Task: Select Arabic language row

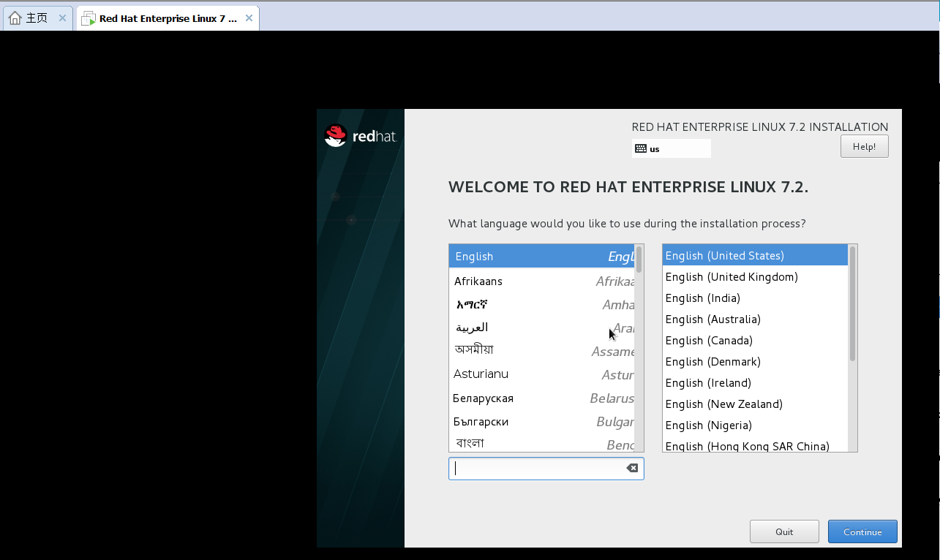Action: click(x=541, y=328)
